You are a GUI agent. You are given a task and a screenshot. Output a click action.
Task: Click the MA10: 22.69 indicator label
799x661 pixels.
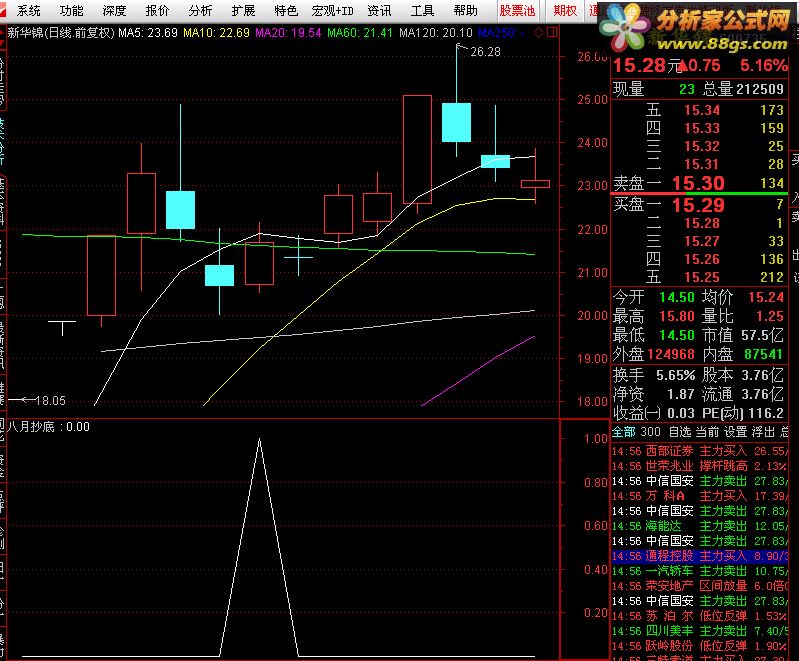click(217, 33)
